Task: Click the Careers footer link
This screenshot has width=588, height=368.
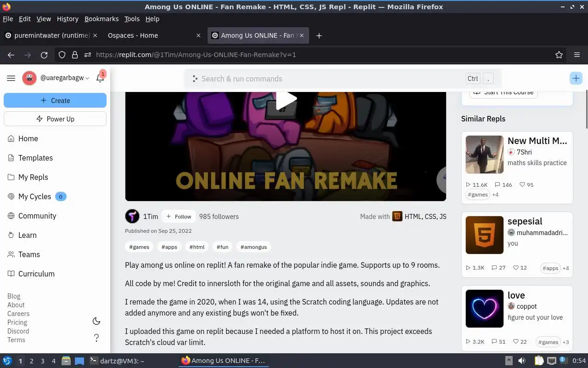Action: (18, 314)
